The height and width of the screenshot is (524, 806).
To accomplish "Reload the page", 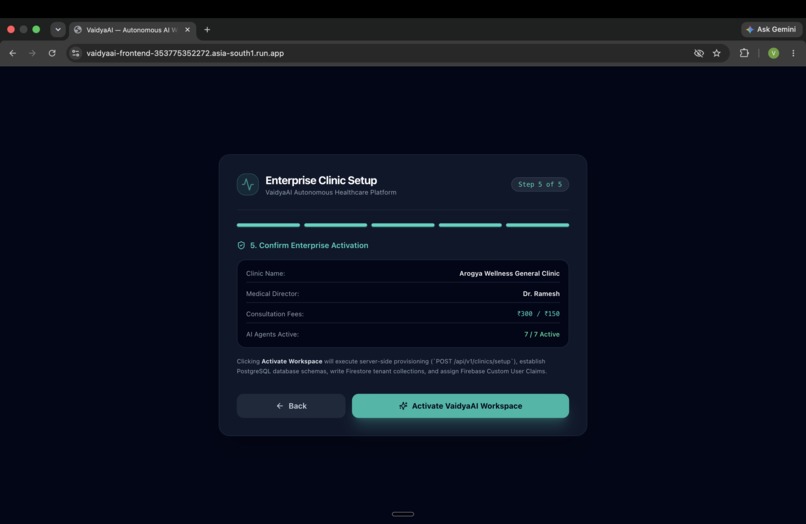I will (x=52, y=53).
